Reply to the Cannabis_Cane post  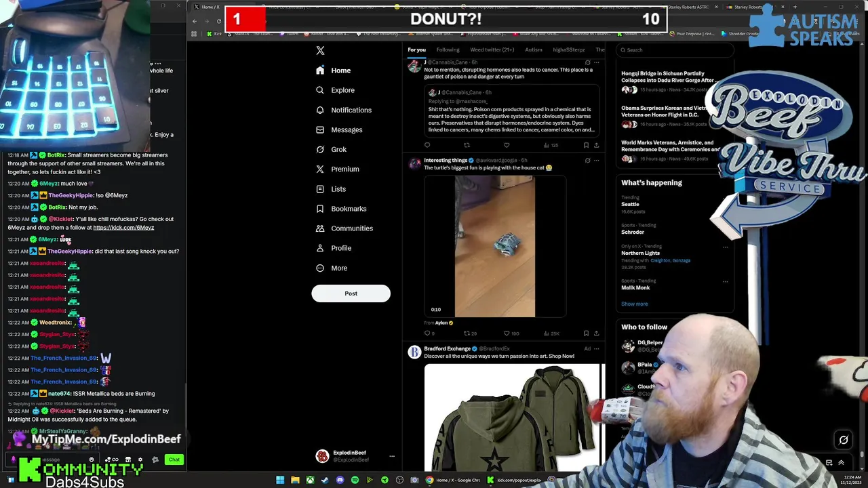[427, 145]
